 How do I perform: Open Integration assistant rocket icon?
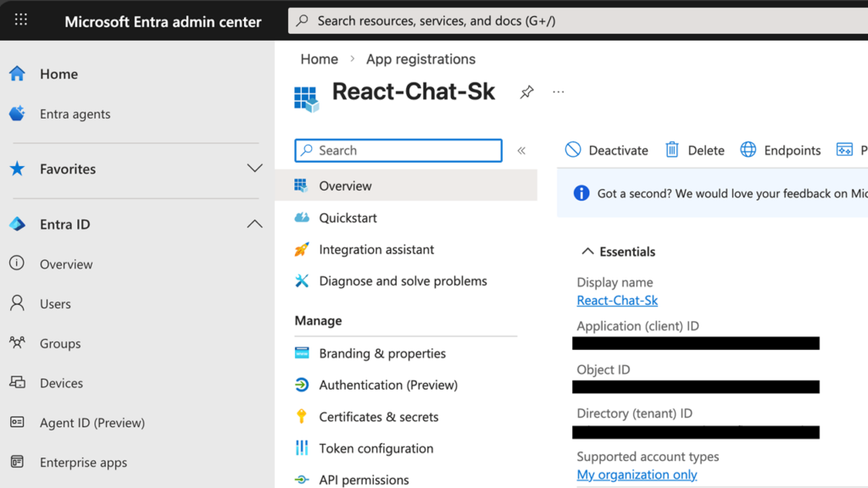coord(302,250)
